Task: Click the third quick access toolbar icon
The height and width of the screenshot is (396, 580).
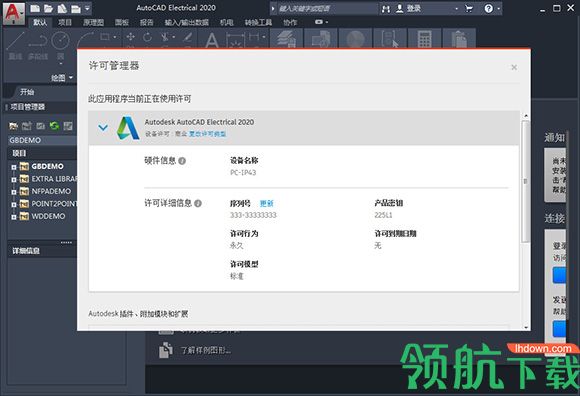Action: coord(62,8)
